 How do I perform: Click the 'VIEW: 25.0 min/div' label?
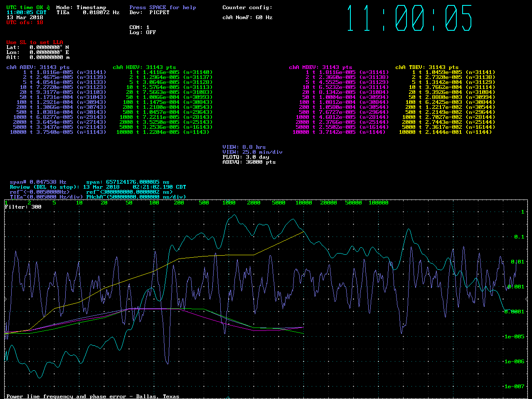tap(252, 152)
